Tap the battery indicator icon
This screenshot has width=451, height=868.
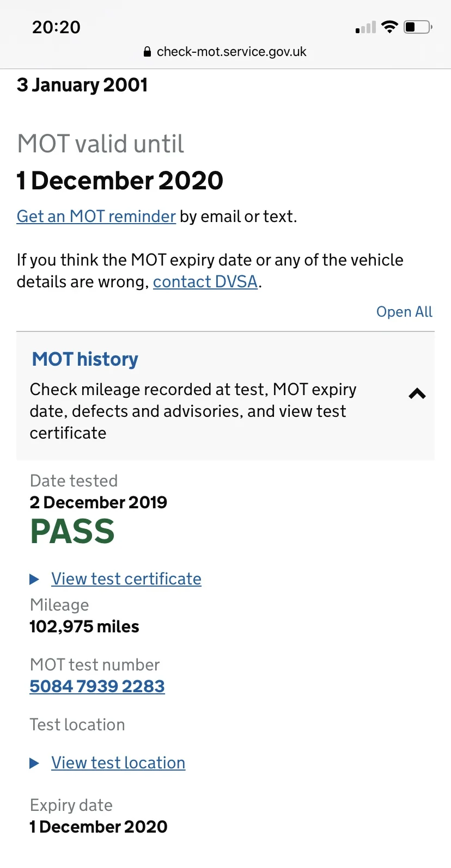point(418,27)
